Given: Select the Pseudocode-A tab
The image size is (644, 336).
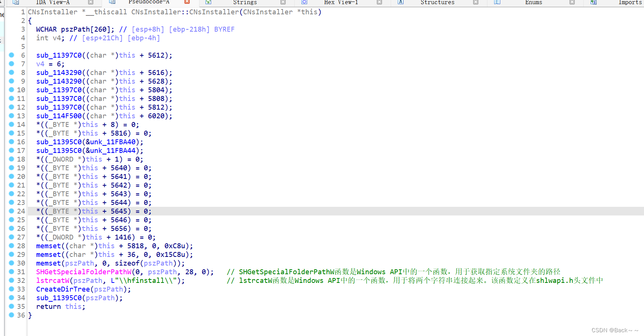Looking at the screenshot, I should click(149, 2).
